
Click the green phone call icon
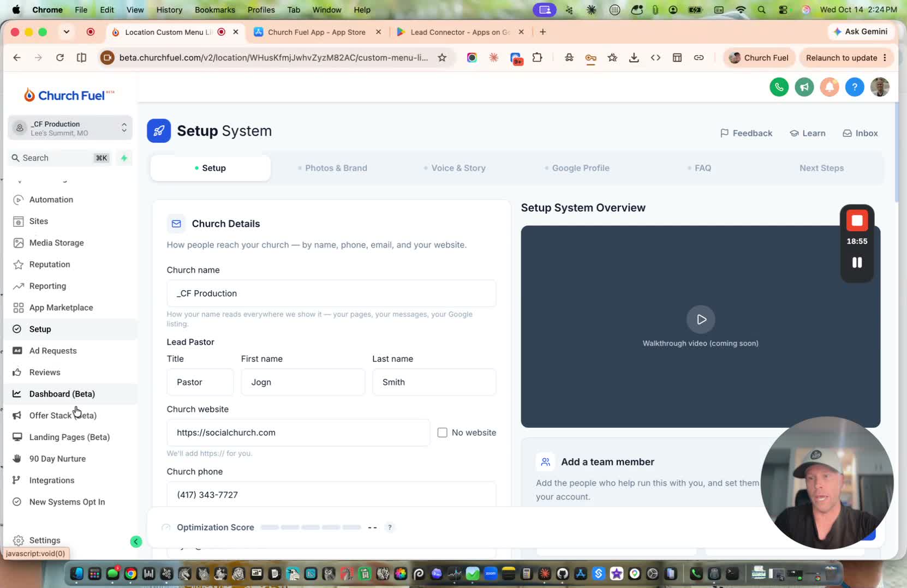[779, 87]
